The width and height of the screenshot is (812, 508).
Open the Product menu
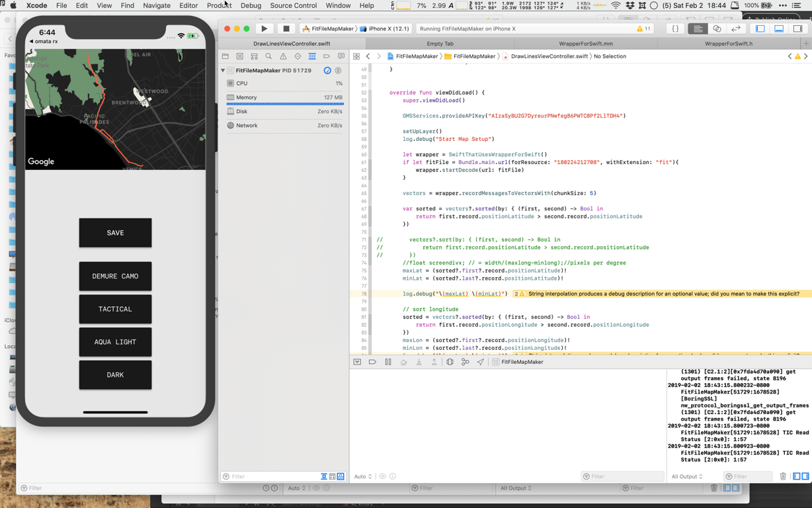(219, 5)
